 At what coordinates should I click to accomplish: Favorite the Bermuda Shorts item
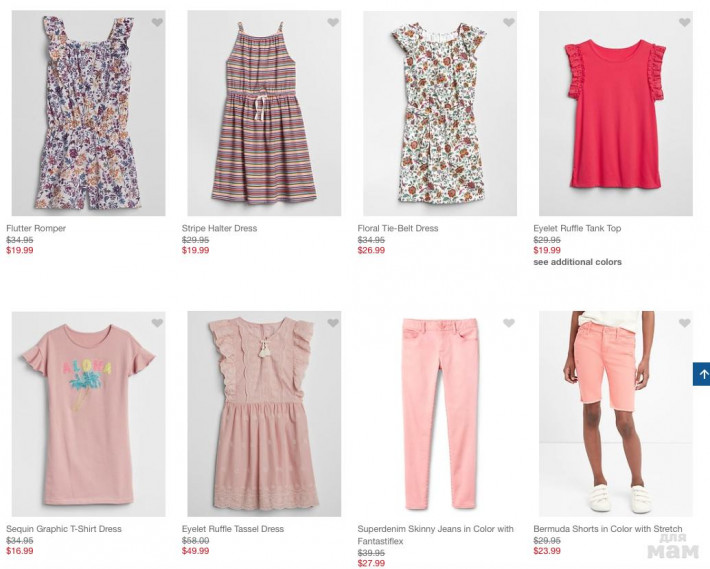point(685,323)
